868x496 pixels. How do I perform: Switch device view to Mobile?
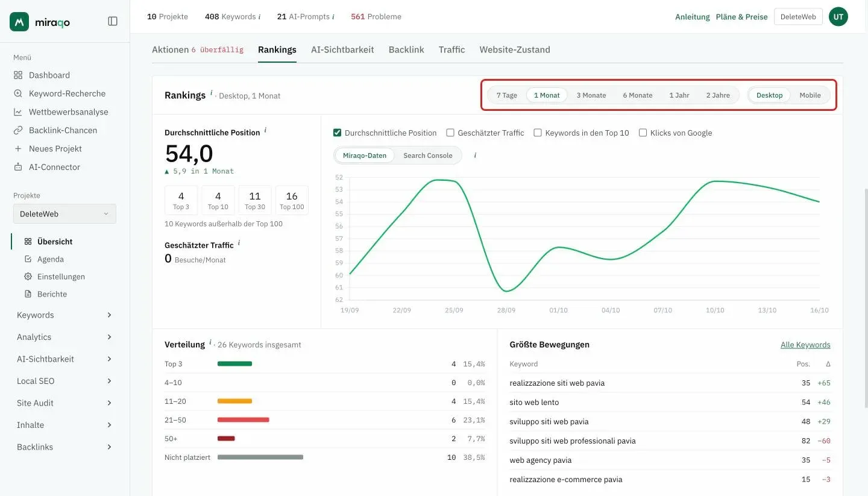tap(810, 95)
